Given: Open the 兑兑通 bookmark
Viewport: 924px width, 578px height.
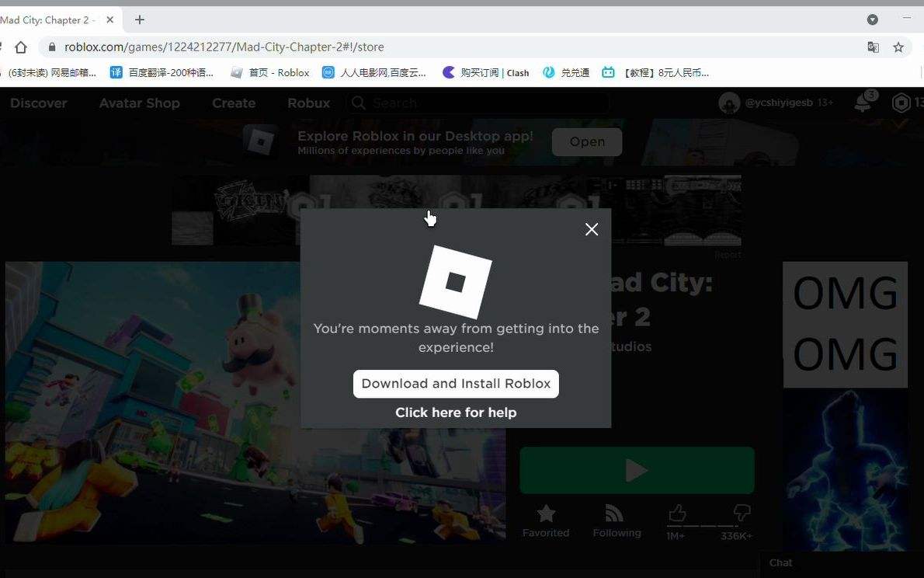Looking at the screenshot, I should point(566,72).
